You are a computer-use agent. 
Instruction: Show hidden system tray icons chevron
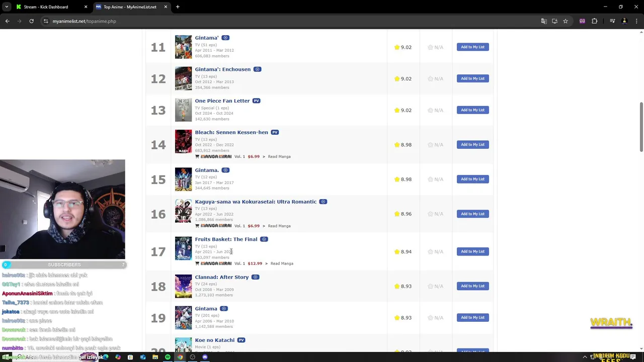tap(585, 357)
